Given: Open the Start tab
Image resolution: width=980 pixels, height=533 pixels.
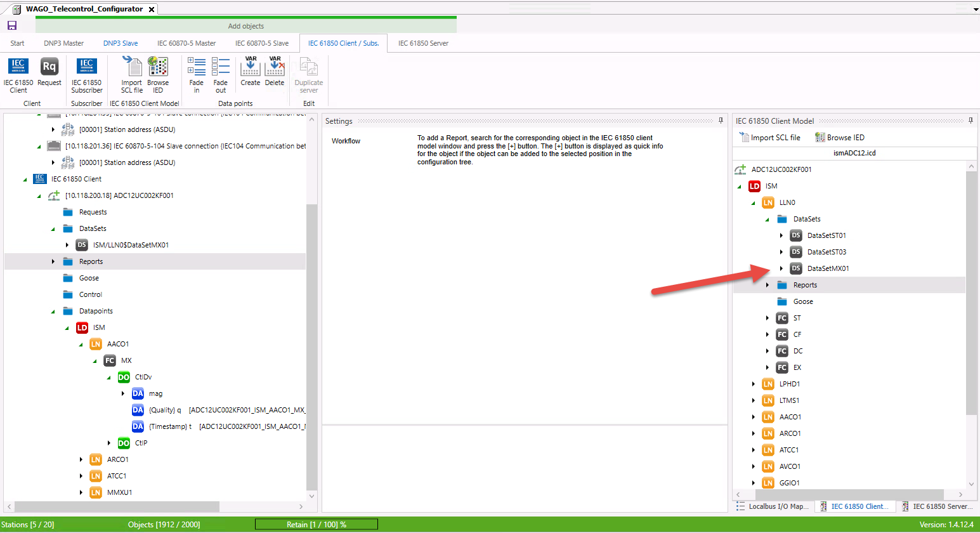Looking at the screenshot, I should 17,43.
